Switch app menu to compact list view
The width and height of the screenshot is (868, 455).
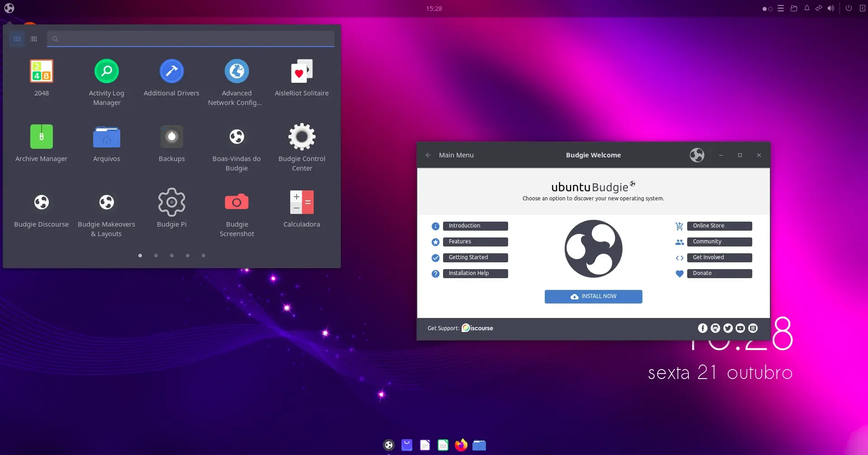point(34,39)
